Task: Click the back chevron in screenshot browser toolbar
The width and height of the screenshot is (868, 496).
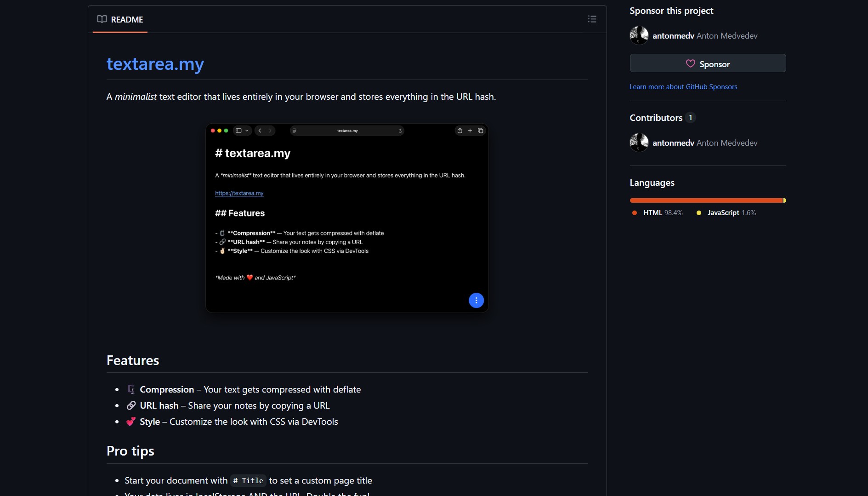Action: click(x=260, y=131)
